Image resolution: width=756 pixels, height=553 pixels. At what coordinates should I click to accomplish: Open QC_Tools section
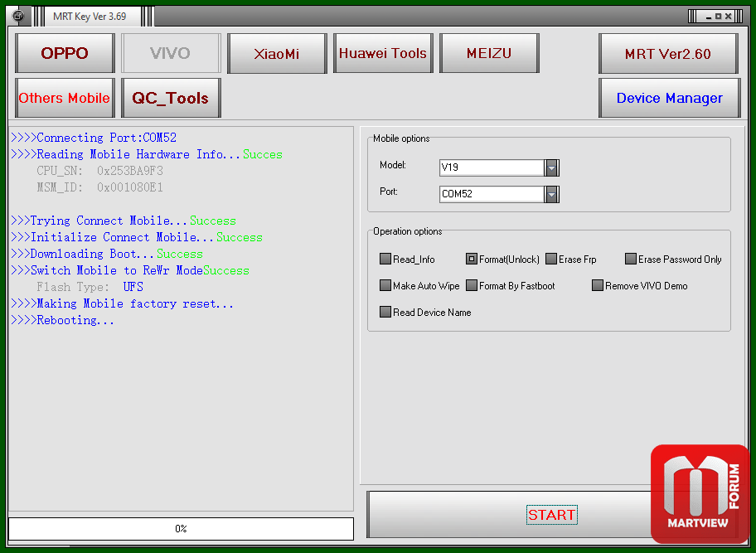point(171,98)
